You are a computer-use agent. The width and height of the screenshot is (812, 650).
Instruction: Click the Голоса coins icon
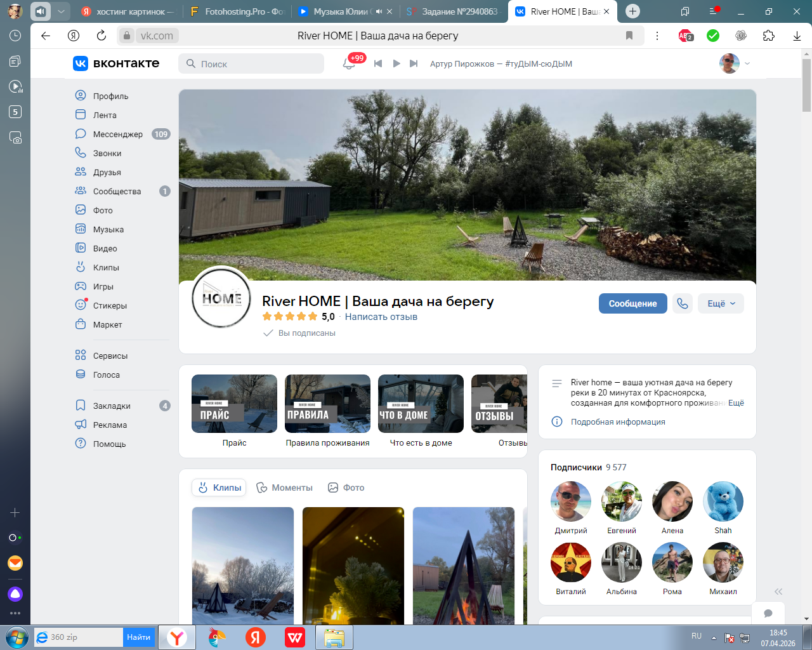coord(81,375)
